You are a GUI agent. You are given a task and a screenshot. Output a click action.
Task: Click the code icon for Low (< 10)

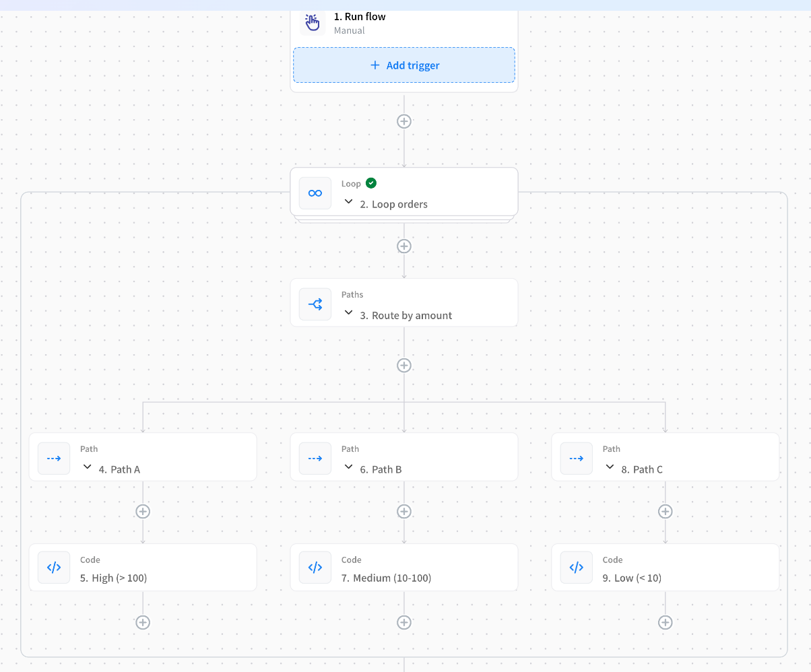pos(577,568)
